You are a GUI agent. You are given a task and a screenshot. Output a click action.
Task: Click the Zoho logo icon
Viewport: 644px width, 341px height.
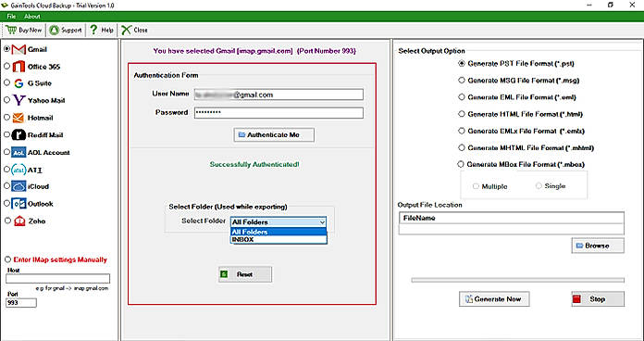[19, 221]
